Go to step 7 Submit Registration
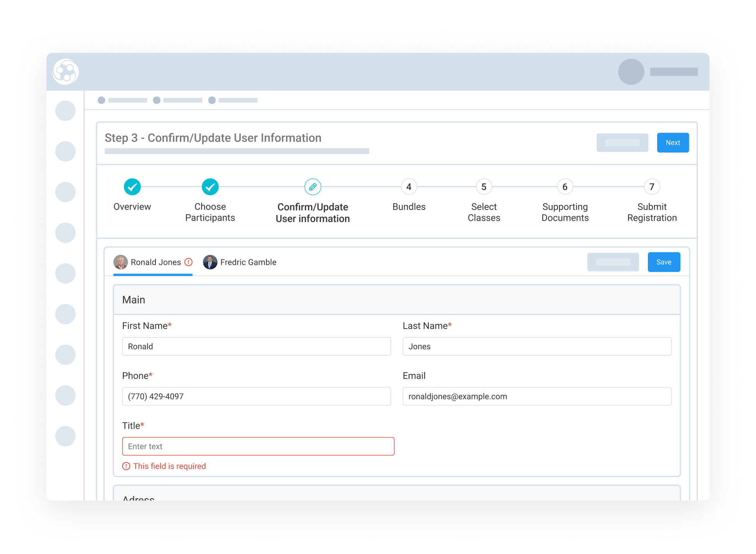 click(x=652, y=187)
